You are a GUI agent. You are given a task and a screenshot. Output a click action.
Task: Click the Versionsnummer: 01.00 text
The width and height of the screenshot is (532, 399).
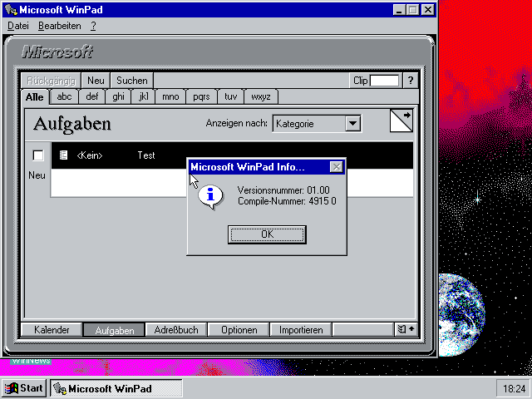(283, 190)
